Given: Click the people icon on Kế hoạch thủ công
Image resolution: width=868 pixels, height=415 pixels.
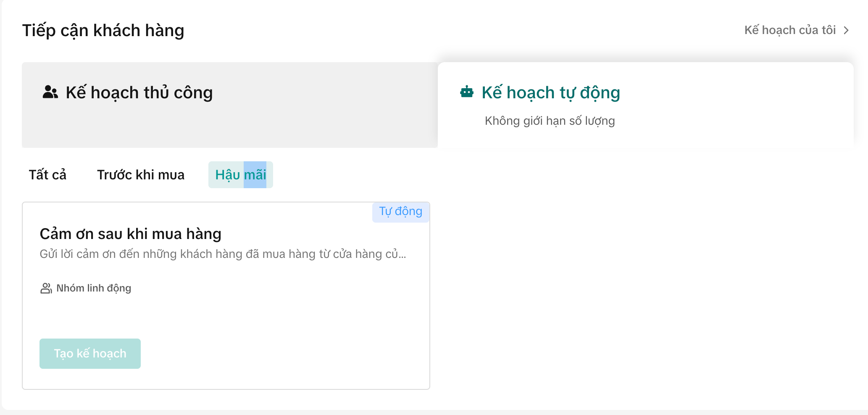Looking at the screenshot, I should (50, 92).
